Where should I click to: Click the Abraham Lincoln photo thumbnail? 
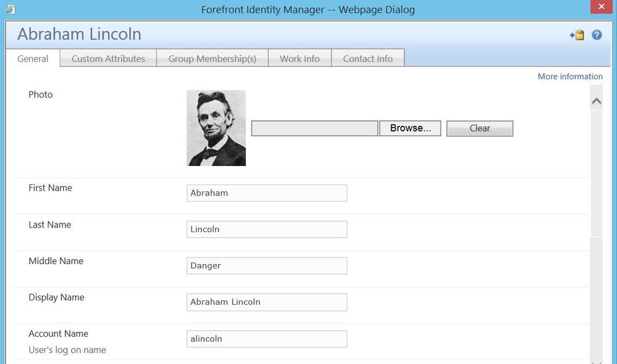[216, 128]
